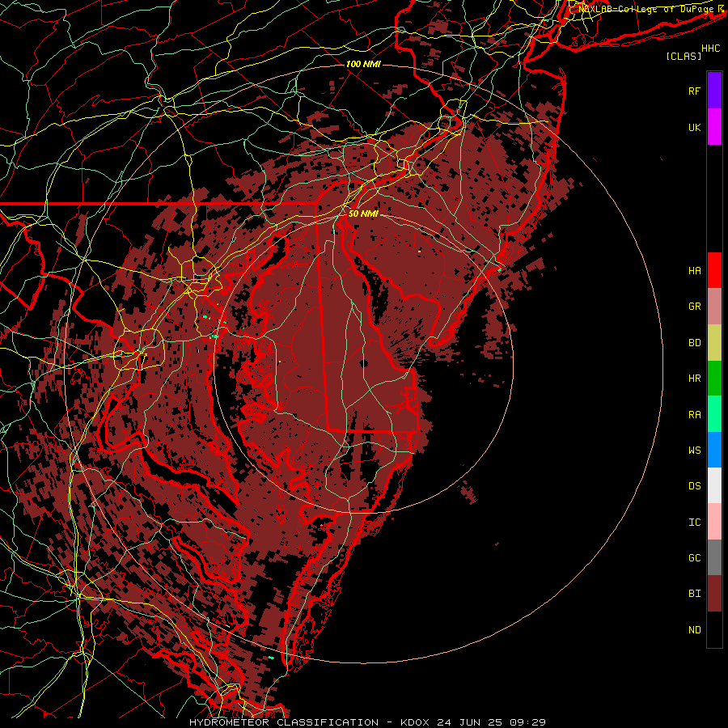Image resolution: width=728 pixels, height=728 pixels.
Task: Click the "50 NMI" range ring label
Action: coord(363,214)
